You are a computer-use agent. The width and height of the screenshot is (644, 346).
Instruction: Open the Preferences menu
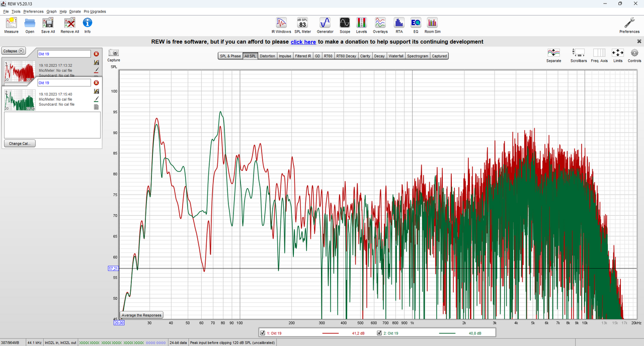click(x=33, y=11)
